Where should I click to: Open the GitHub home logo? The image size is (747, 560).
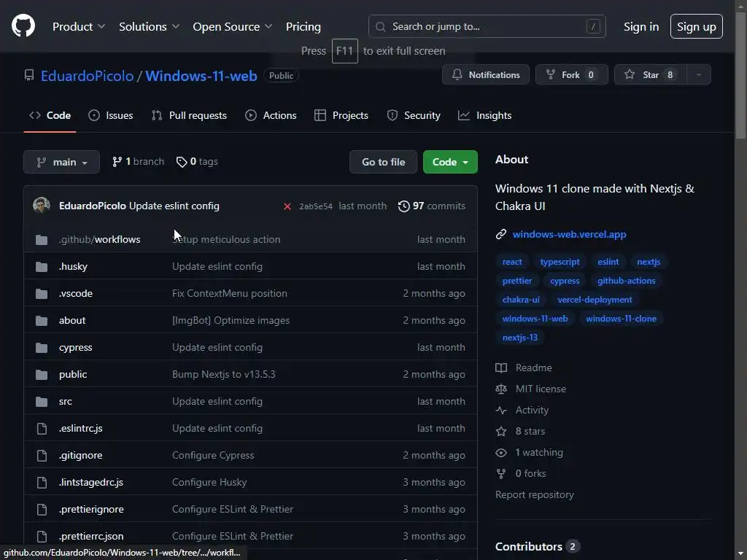[23, 26]
